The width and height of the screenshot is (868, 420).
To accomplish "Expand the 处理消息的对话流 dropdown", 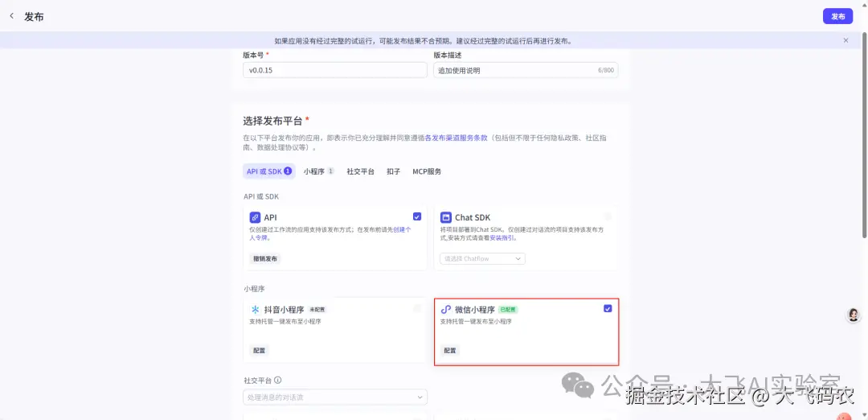I will [335, 397].
